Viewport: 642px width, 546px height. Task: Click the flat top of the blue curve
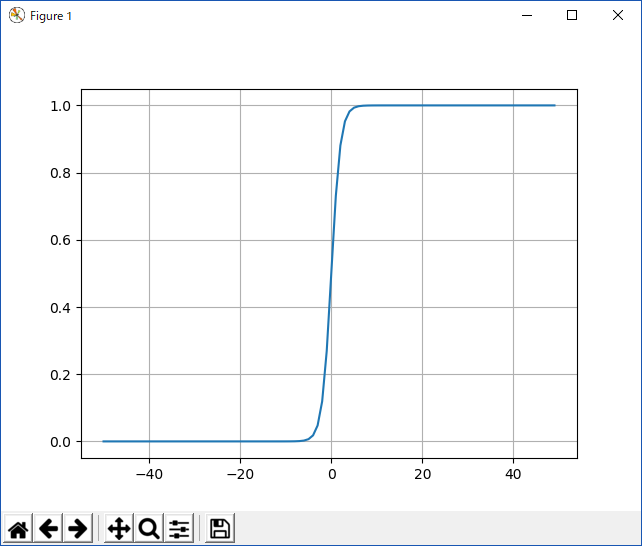(x=460, y=105)
